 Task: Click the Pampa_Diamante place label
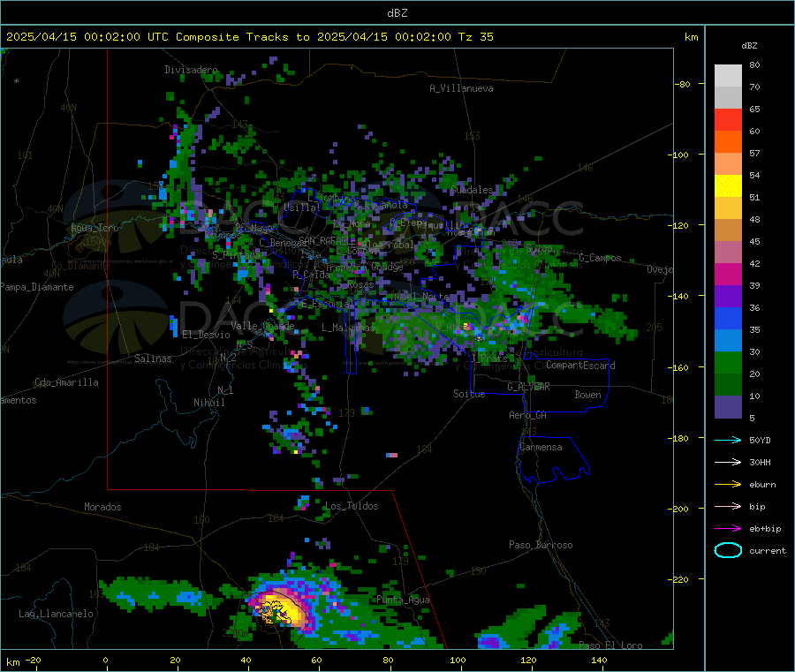37,287
